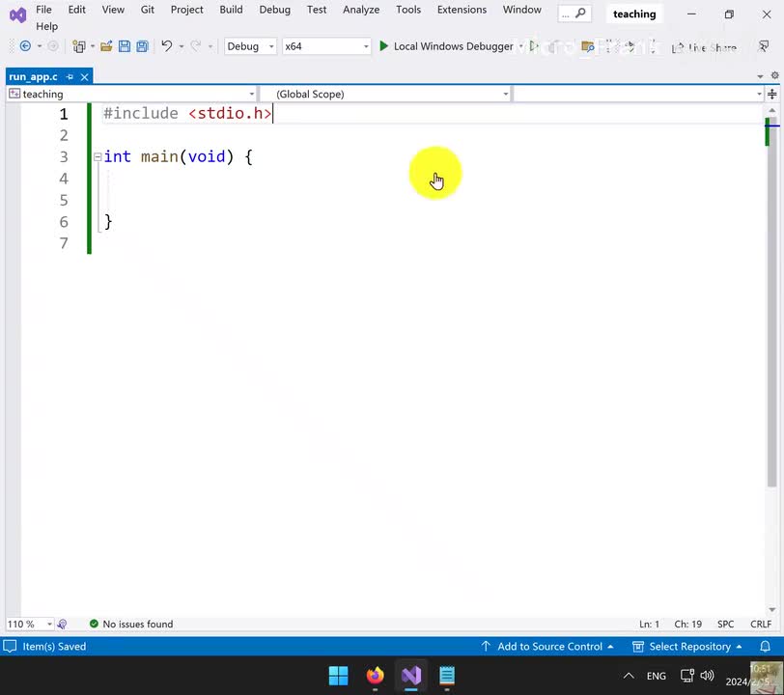
Task: Open the empty members dropdown at right
Action: tap(759, 94)
